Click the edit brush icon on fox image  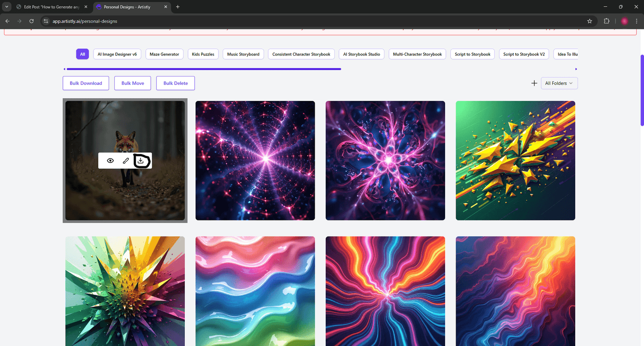(126, 161)
